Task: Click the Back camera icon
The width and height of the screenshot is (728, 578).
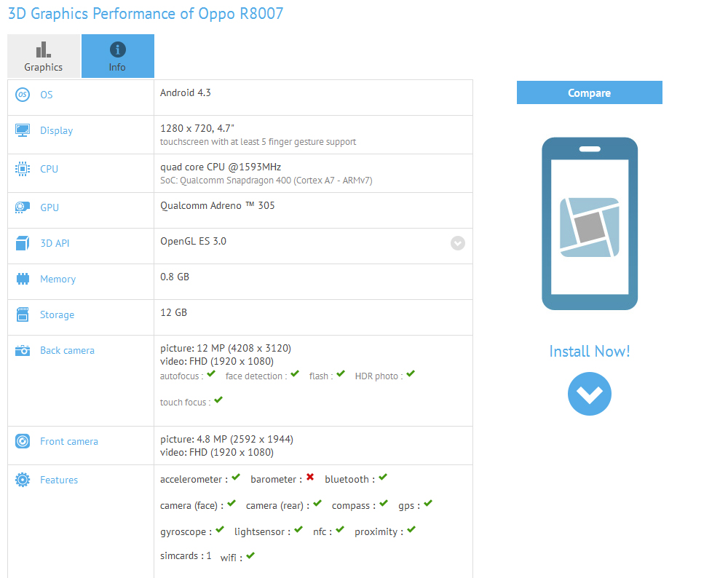Action: 23,351
